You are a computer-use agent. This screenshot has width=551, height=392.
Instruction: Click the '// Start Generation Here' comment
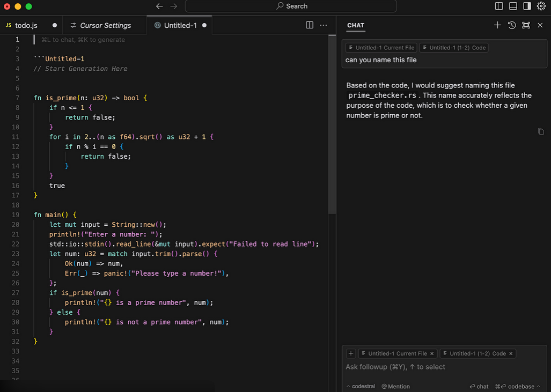click(x=80, y=69)
